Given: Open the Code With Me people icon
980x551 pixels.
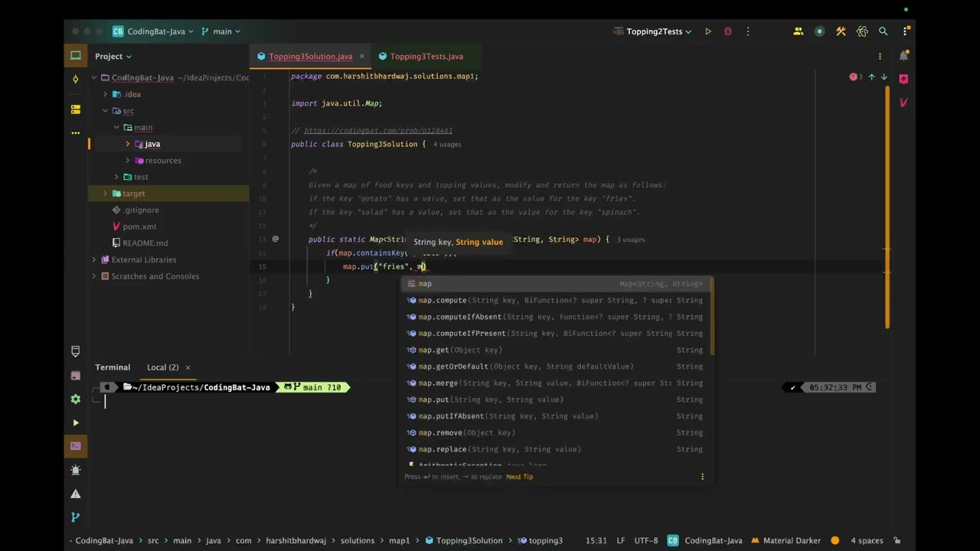Looking at the screenshot, I should point(798,31).
